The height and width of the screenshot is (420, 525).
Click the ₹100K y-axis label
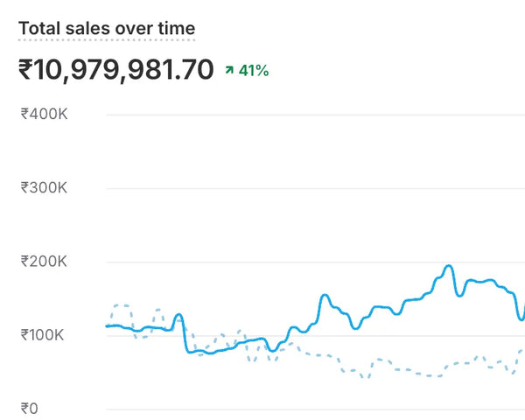(44, 335)
